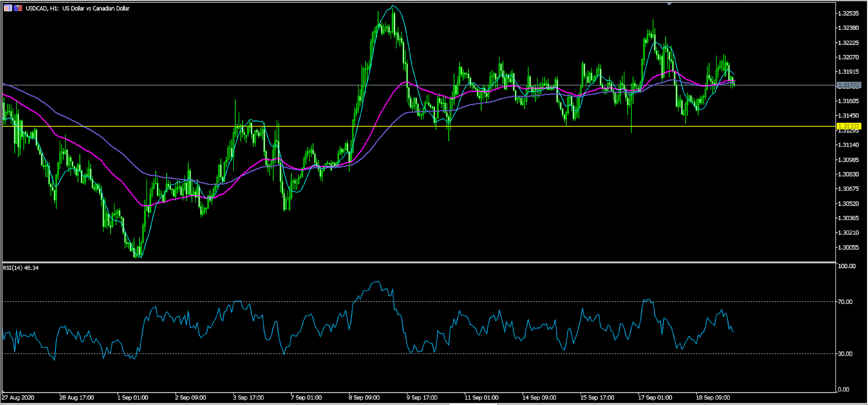Click the gray 1.31772 current price tag

848,86
